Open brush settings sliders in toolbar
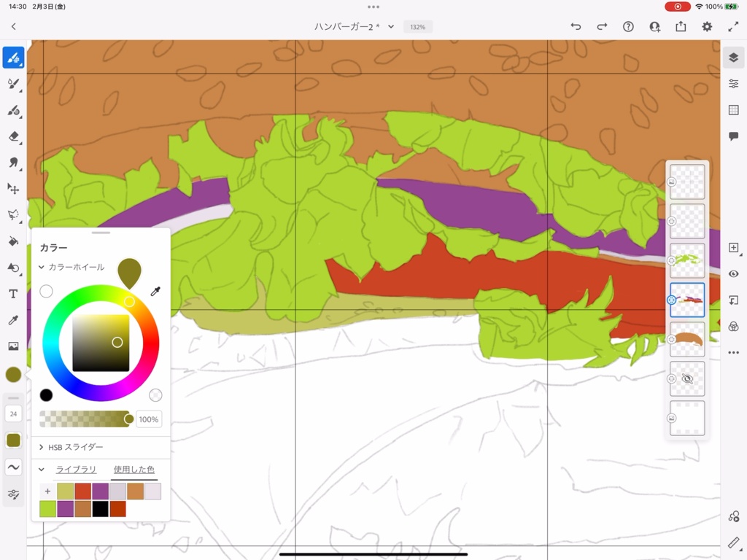The height and width of the screenshot is (560, 747). [13, 494]
